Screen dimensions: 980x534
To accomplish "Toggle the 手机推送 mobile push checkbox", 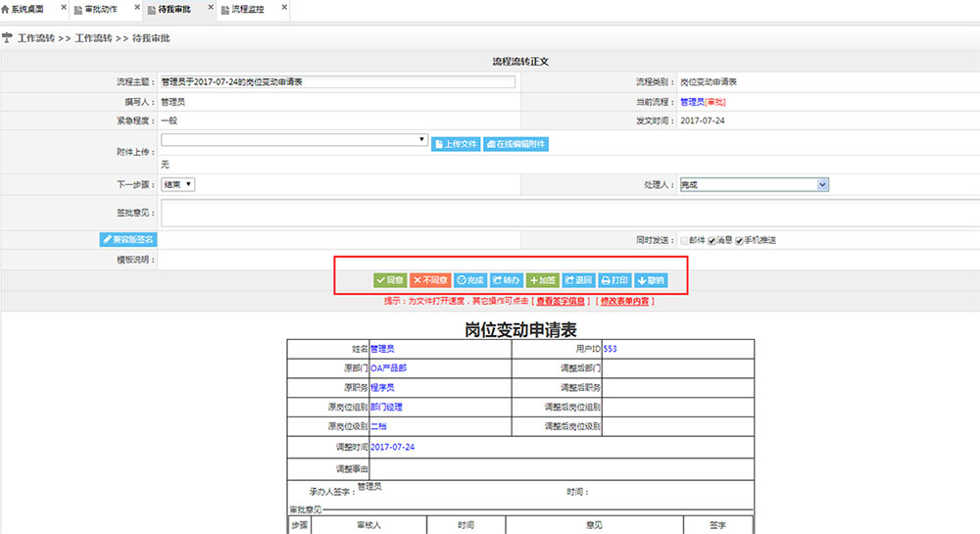I will 740,240.
